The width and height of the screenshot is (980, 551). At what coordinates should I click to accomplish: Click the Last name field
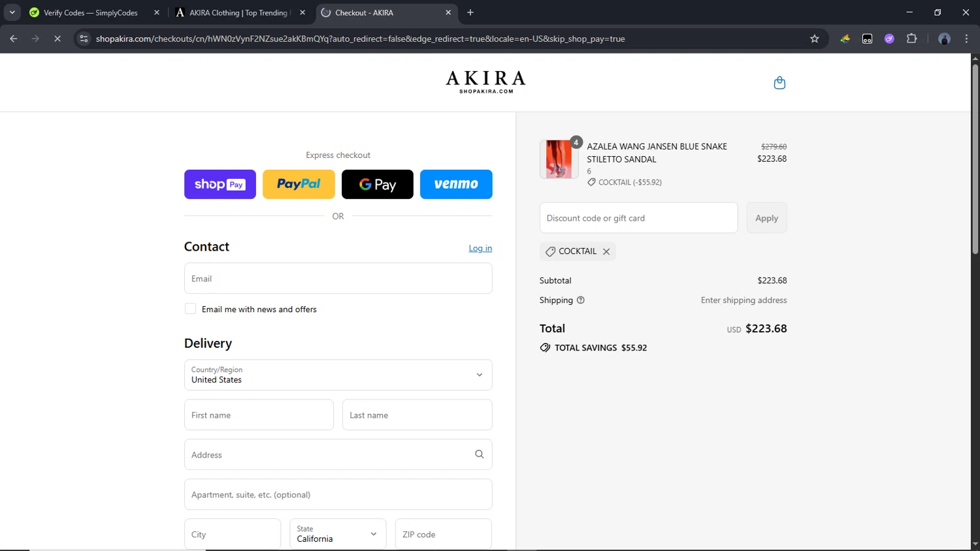click(417, 415)
